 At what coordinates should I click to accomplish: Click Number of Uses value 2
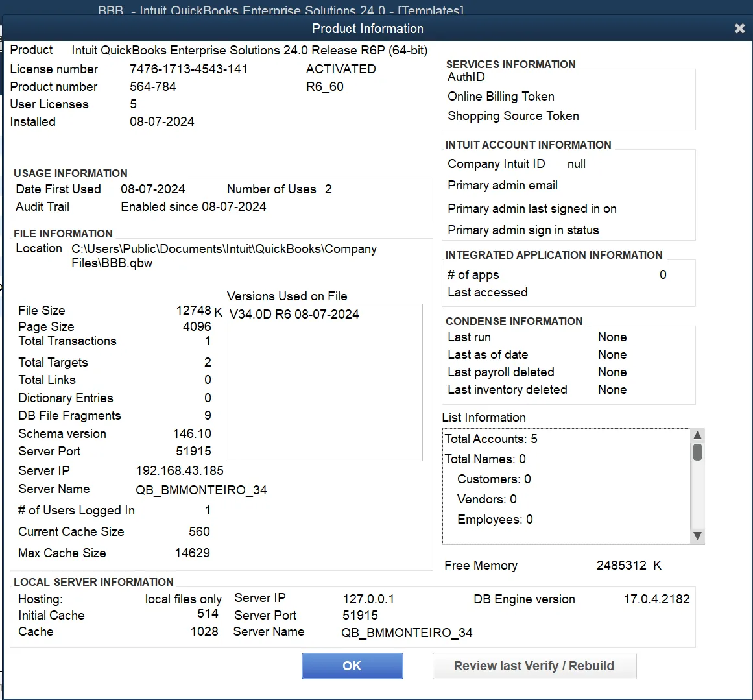coord(328,189)
